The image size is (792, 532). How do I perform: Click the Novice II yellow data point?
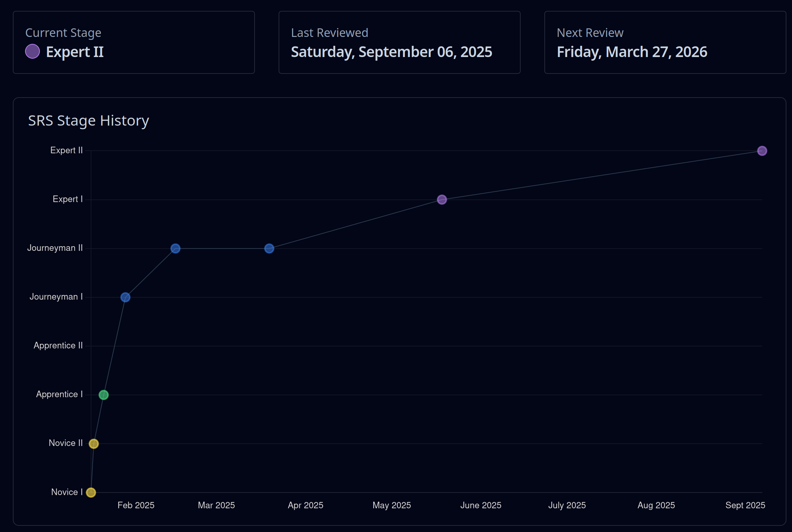94,444
